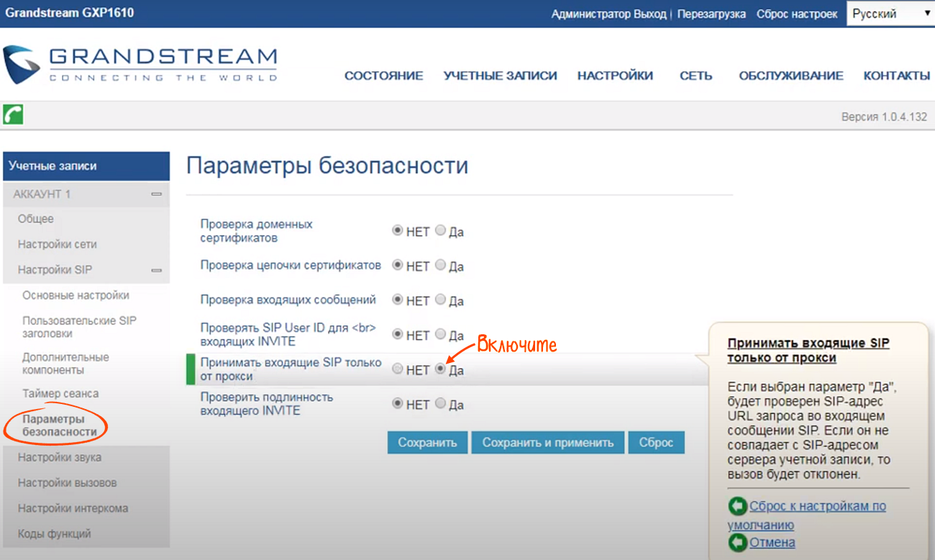Open the ОБСЛУЖИВАНИЕ menu
Image resolution: width=935 pixels, height=560 pixels.
point(791,75)
